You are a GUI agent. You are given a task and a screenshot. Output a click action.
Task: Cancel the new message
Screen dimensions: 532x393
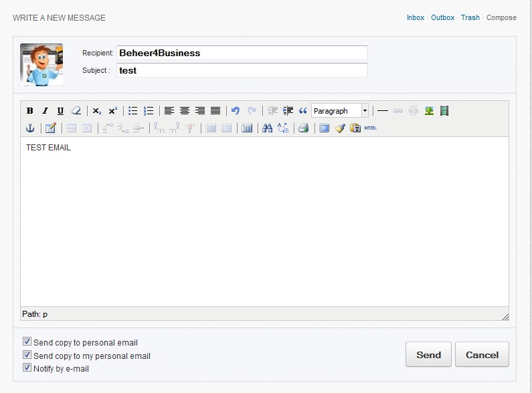pos(482,355)
